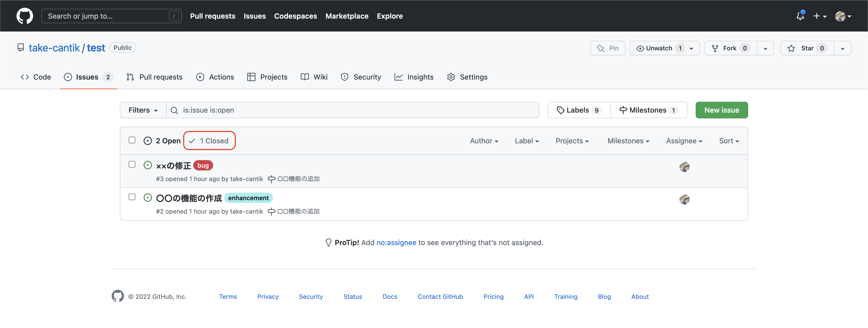Open the notifications bell
This screenshot has width=868, height=328.
point(800,16)
